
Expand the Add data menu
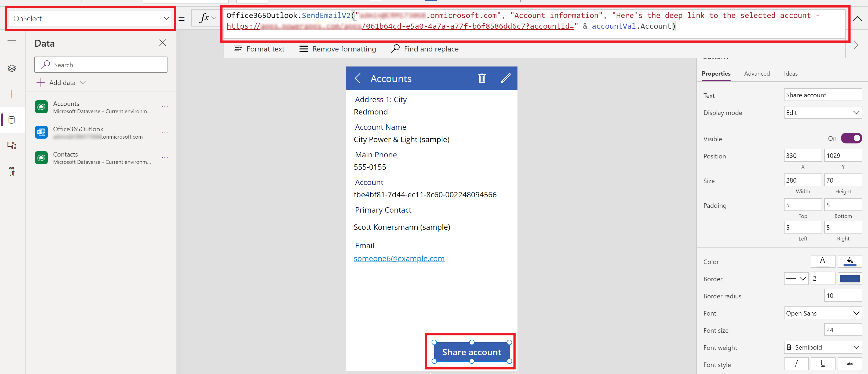pos(61,83)
